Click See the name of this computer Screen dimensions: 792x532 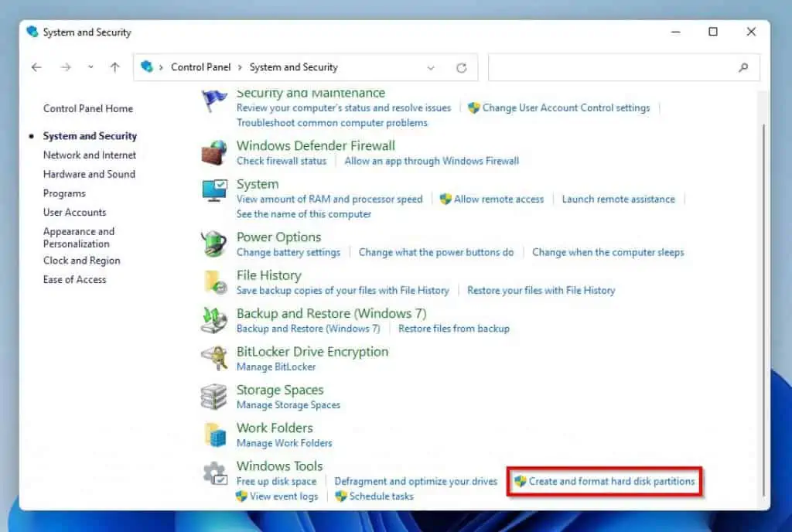303,214
